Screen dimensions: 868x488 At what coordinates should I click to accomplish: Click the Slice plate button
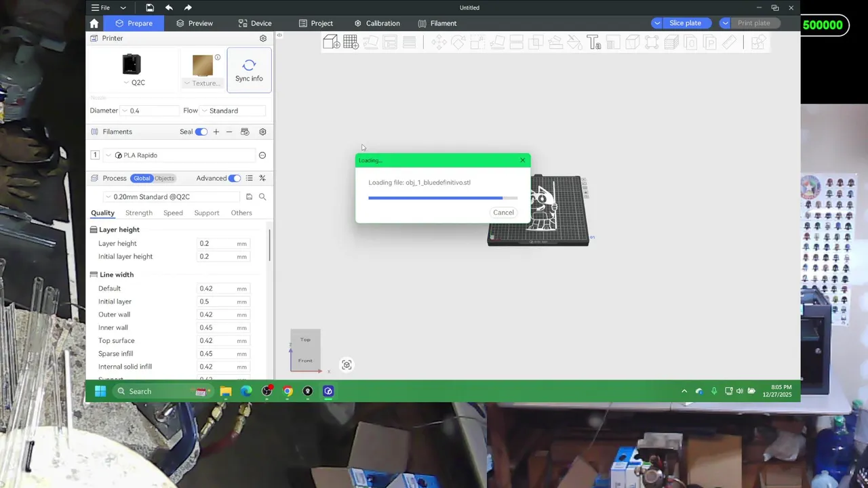click(x=685, y=23)
